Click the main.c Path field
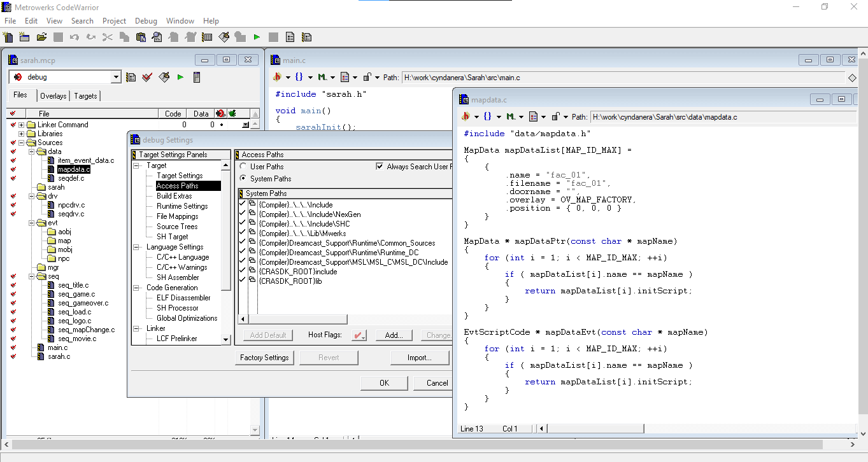Image resolution: width=868 pixels, height=462 pixels. (x=622, y=78)
